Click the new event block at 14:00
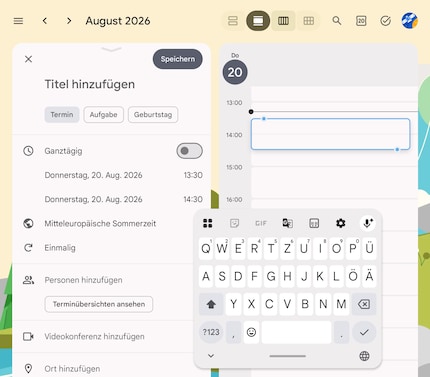Image resolution: width=430 pixels, height=377 pixels. click(x=330, y=134)
